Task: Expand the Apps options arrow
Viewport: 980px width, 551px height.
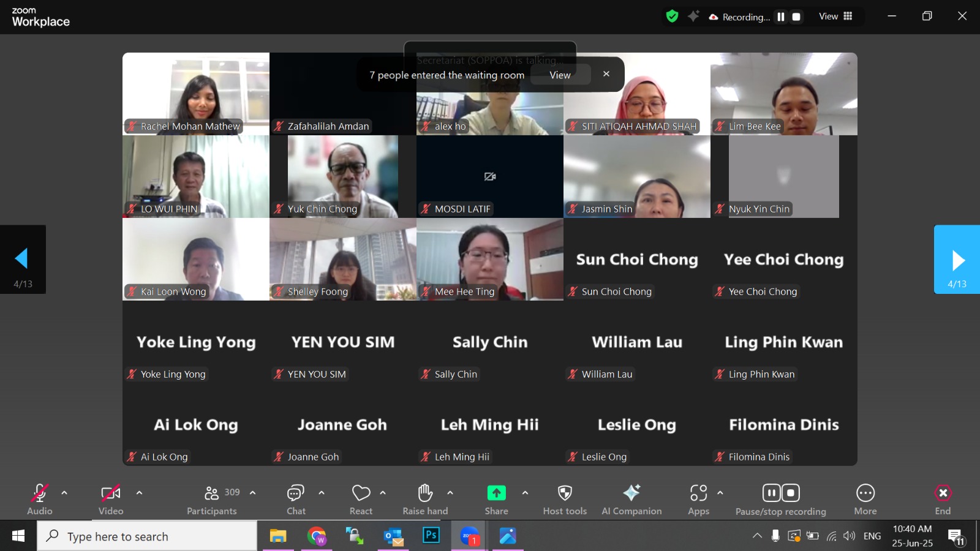Action: [720, 492]
